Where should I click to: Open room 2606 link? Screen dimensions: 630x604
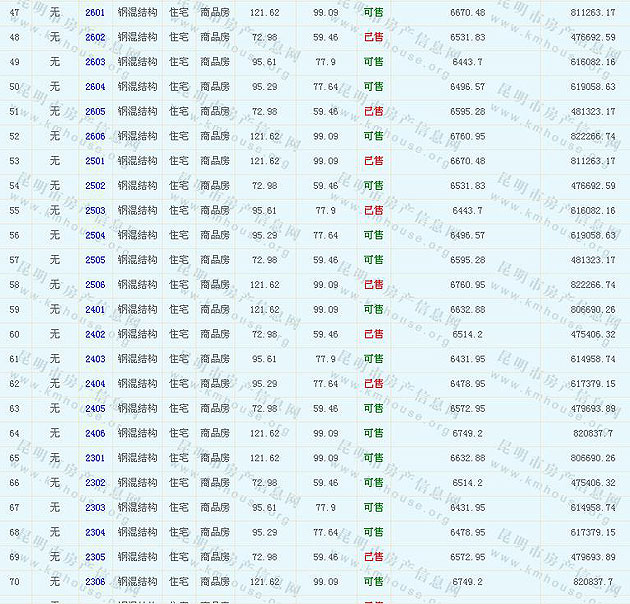pos(95,136)
